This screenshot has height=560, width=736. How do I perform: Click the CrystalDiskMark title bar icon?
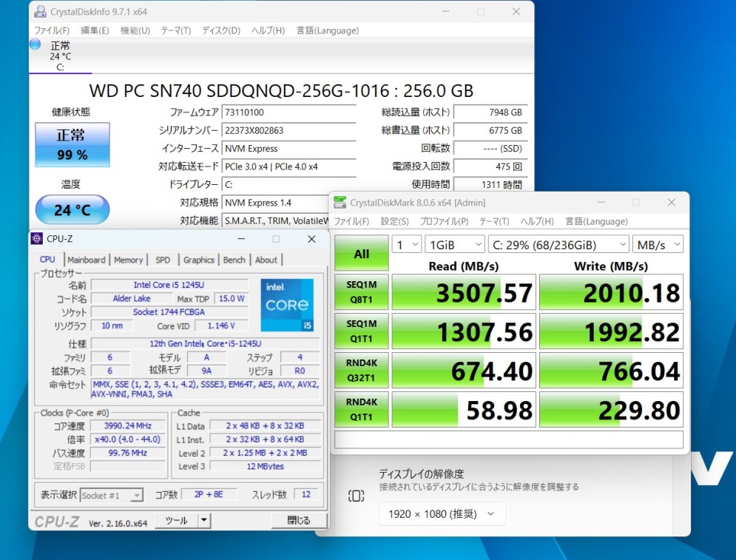click(340, 203)
